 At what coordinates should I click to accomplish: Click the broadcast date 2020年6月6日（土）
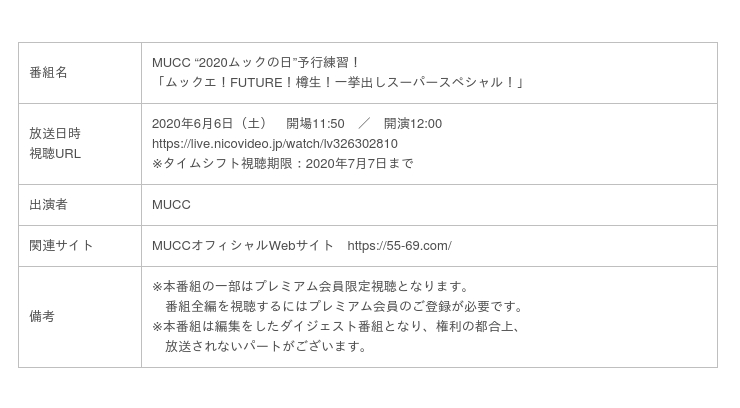point(210,124)
